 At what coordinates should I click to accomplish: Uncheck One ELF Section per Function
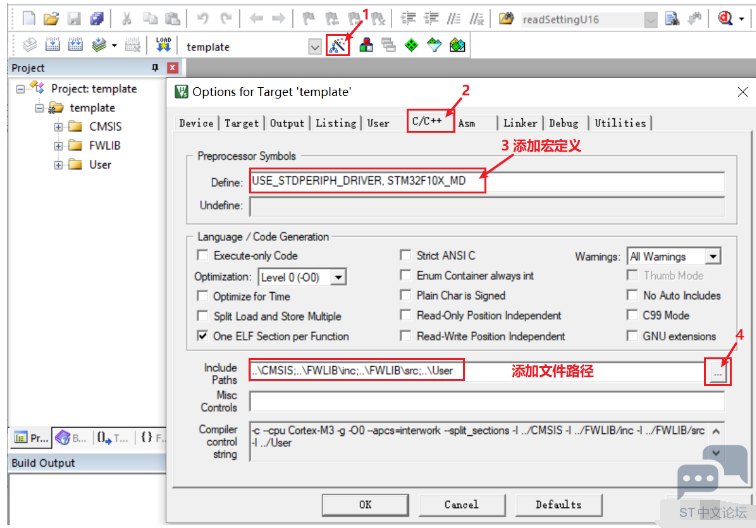[203, 336]
